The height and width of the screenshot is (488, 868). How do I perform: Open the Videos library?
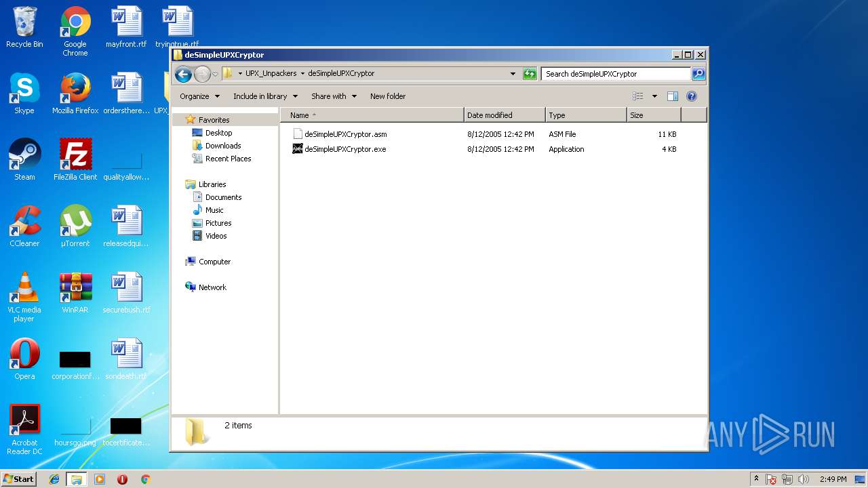216,236
